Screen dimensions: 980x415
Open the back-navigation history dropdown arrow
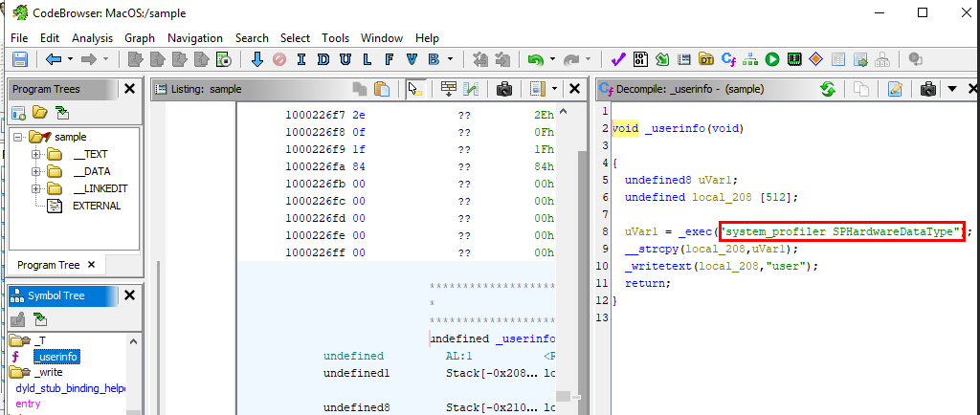point(70,60)
